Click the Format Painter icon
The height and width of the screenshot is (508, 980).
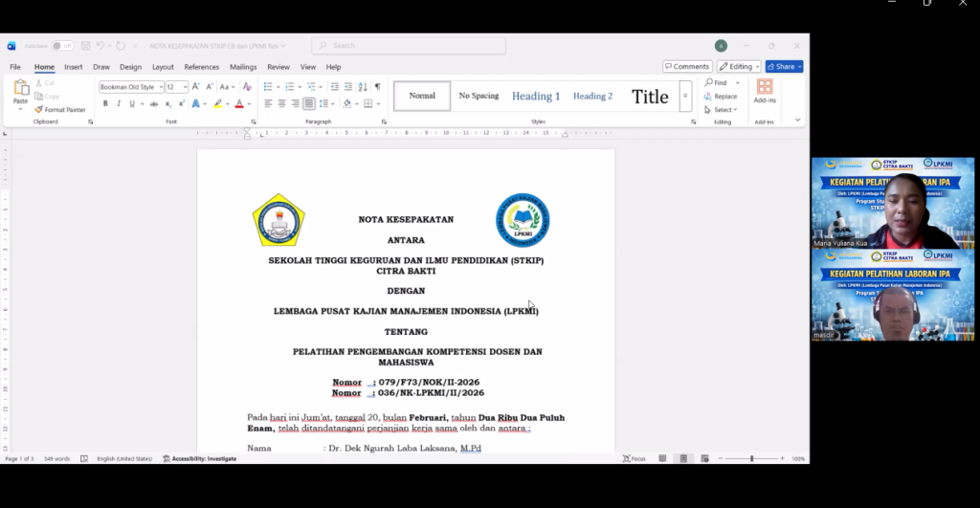(x=39, y=110)
